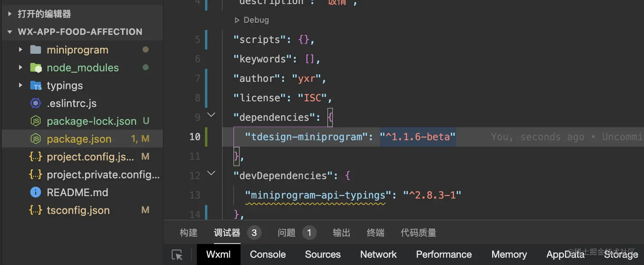Switch to the 终端 panel tab
644x265 pixels.
[376, 233]
